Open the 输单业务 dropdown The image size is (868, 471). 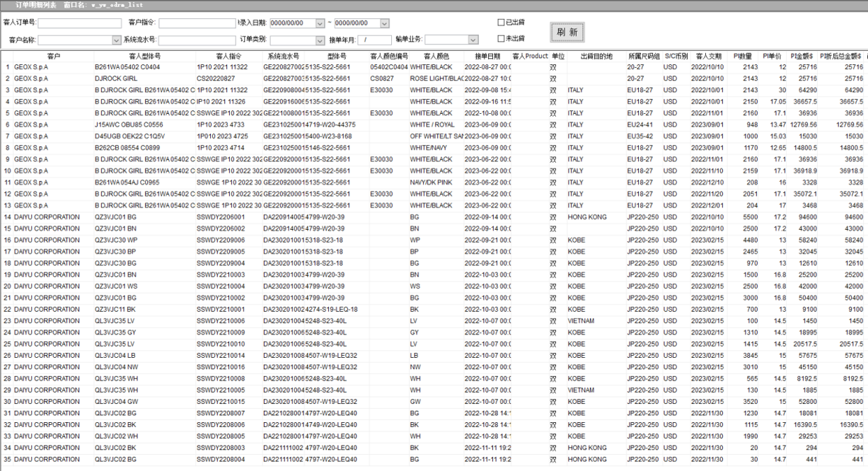point(473,40)
